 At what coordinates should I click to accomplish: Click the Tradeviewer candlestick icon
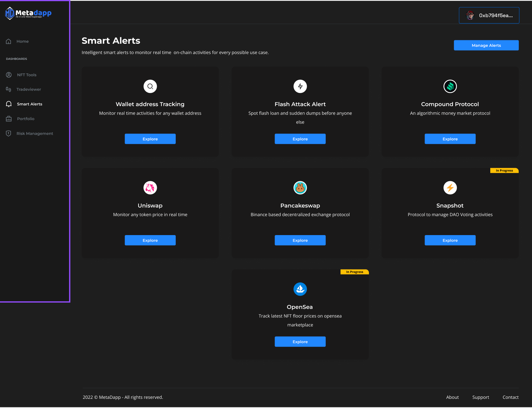tap(9, 89)
